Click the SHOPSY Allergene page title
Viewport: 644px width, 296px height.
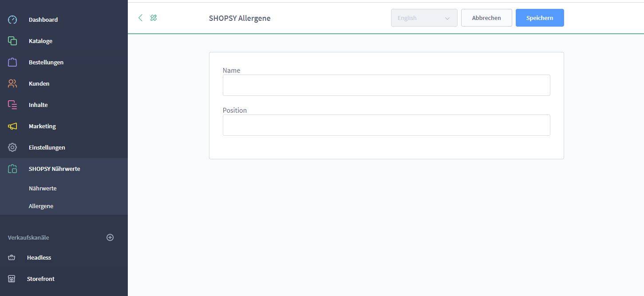(x=240, y=18)
